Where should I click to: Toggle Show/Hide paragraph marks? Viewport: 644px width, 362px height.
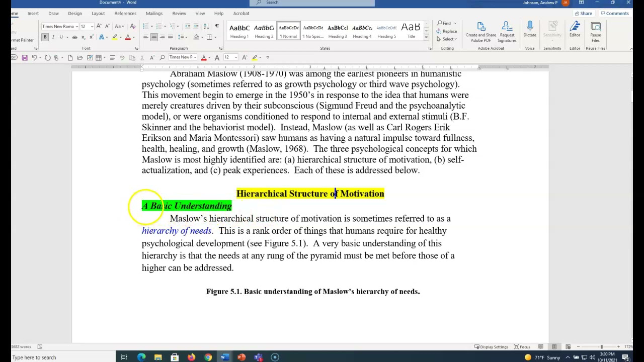tap(217, 26)
